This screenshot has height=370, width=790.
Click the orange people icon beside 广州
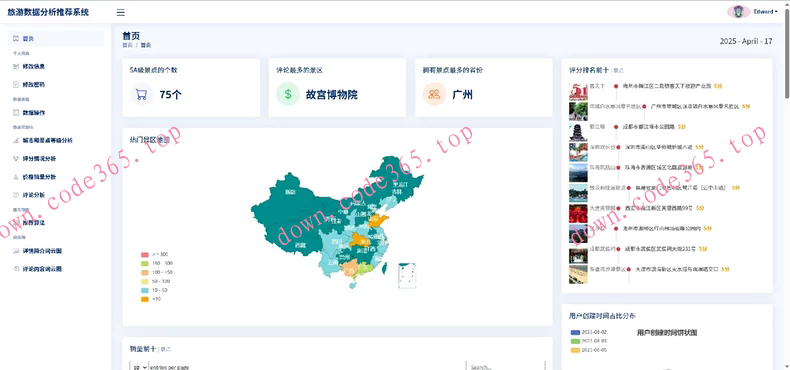pos(434,94)
